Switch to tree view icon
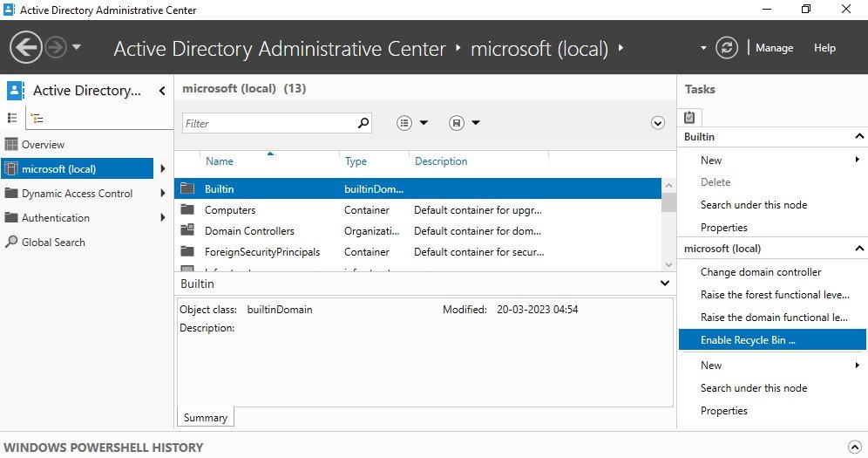This screenshot has height=458, width=868. coord(37,118)
